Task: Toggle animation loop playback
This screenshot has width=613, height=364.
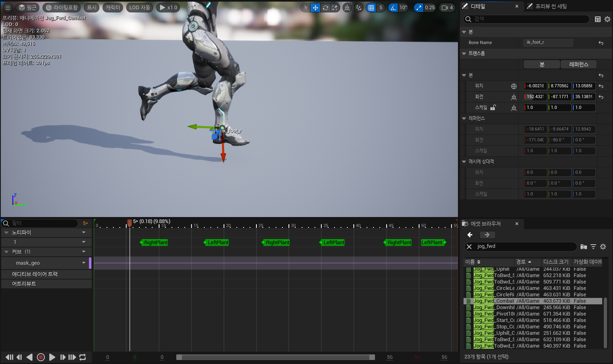Action: (83, 357)
